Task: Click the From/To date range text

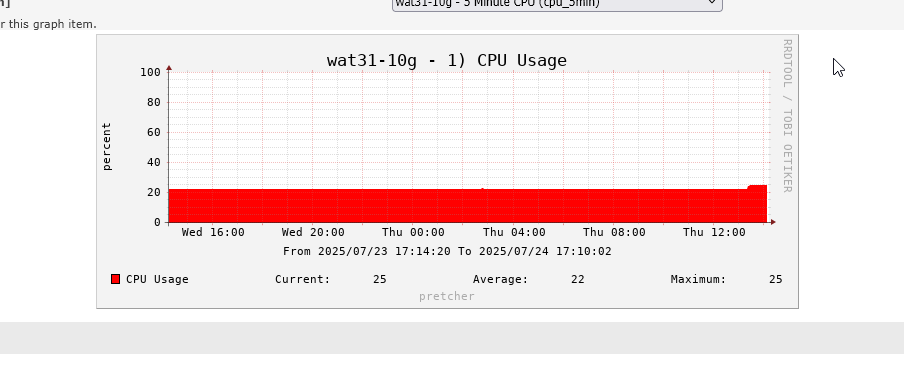Action: (x=447, y=252)
